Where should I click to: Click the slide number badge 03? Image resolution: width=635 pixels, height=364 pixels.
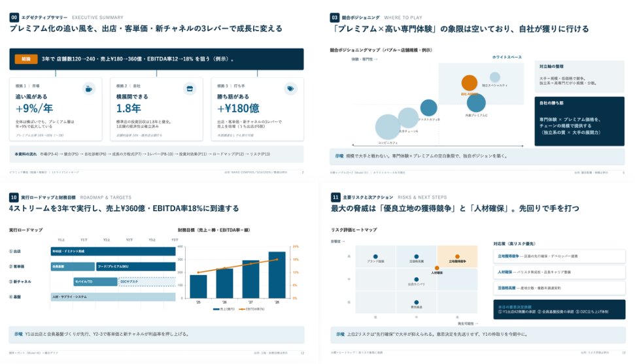[x=335, y=18]
